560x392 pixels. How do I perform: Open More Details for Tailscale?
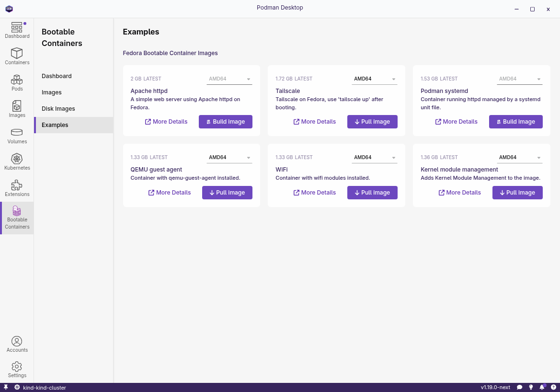[x=315, y=122]
